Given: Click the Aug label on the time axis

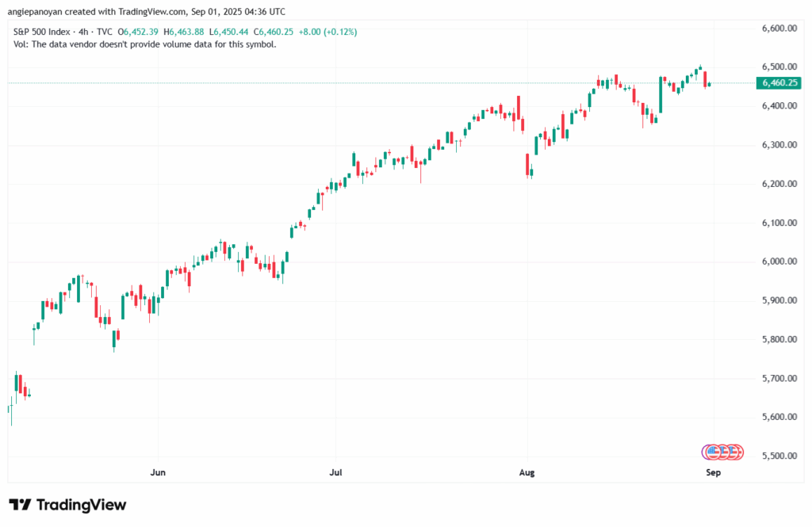Looking at the screenshot, I should [527, 473].
